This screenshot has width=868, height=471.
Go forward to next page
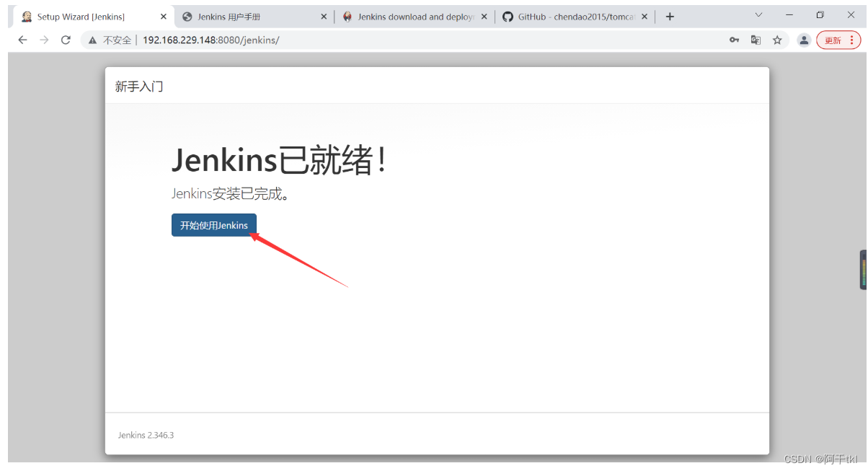click(44, 40)
